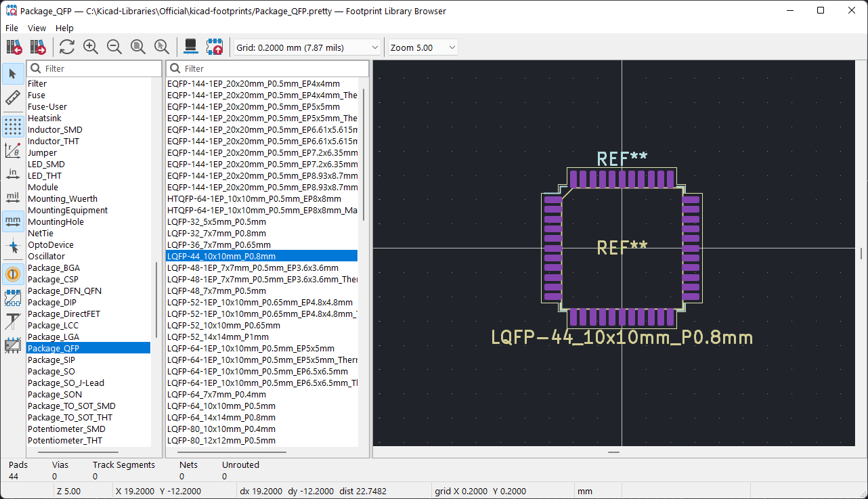Select footprint LQFP-44_10x10mm_P0.8mm

click(x=261, y=256)
